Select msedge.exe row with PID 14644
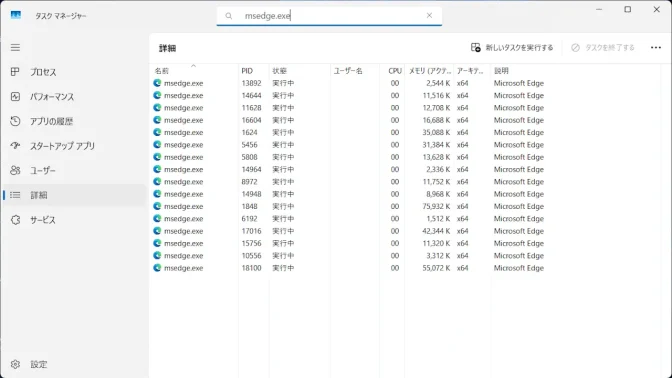This screenshot has height=378, width=672. [x=405, y=96]
